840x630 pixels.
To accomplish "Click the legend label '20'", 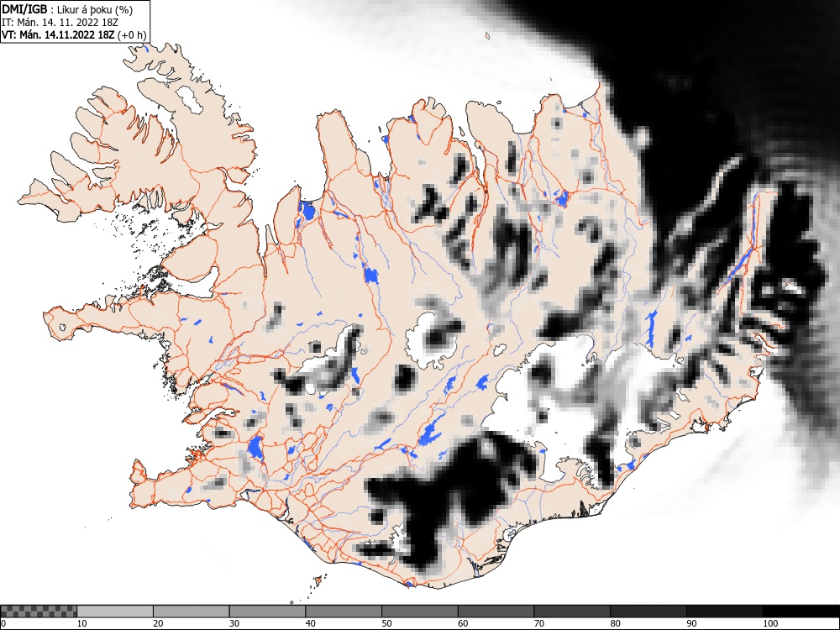I will pyautogui.click(x=158, y=623).
